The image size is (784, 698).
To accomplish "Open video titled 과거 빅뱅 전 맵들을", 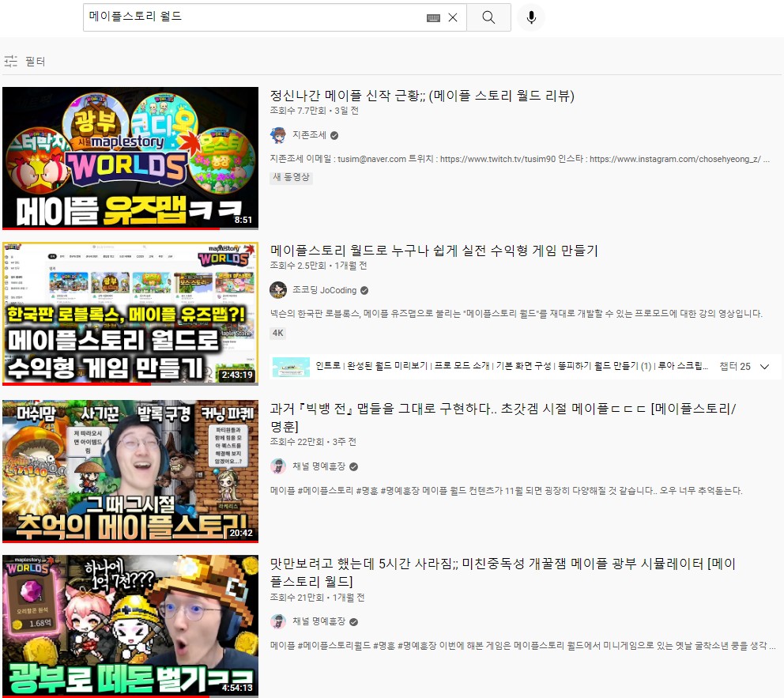I will (x=503, y=417).
